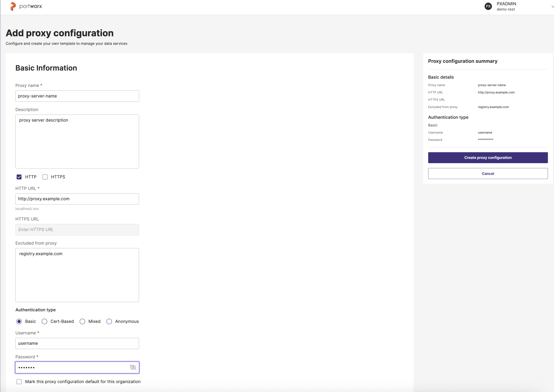Click the Username input field
Image resolution: width=554 pixels, height=392 pixels.
(x=77, y=343)
